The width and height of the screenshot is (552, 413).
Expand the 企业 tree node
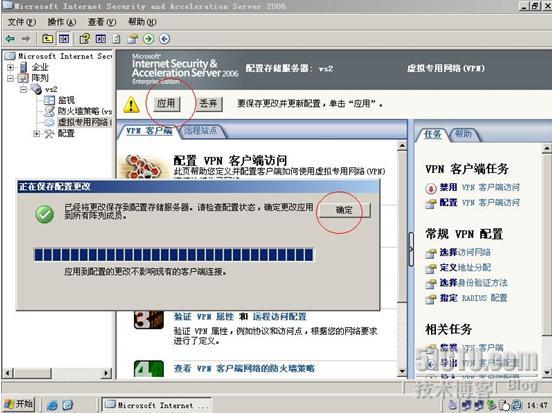(x=11, y=67)
